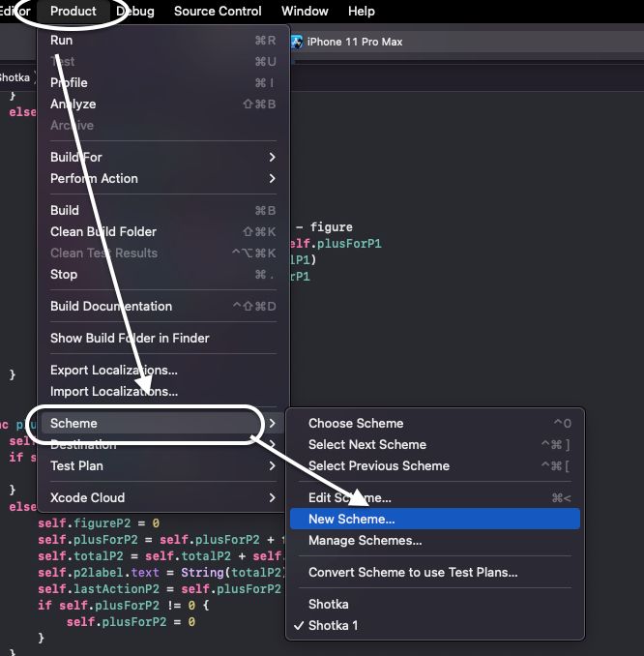The height and width of the screenshot is (656, 644).
Task: Expand Perform Action submenu
Action: [163, 179]
